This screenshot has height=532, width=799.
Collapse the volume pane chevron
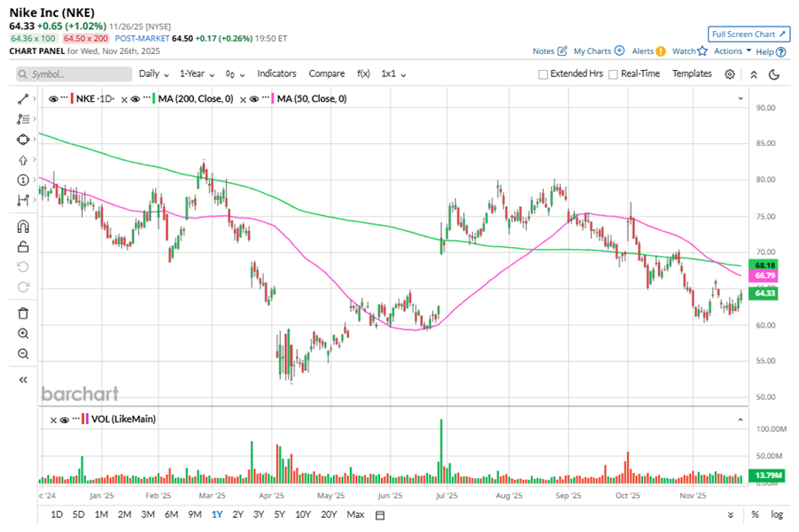point(741,420)
